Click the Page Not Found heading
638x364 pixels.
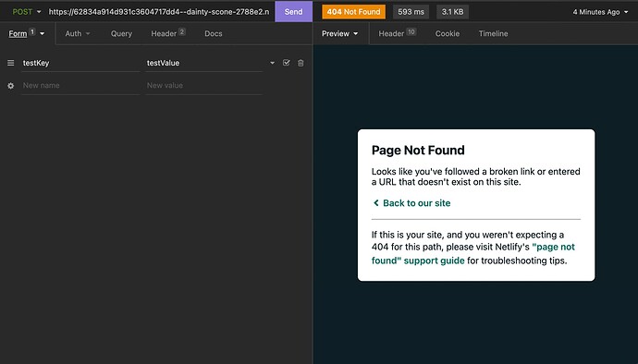click(418, 151)
